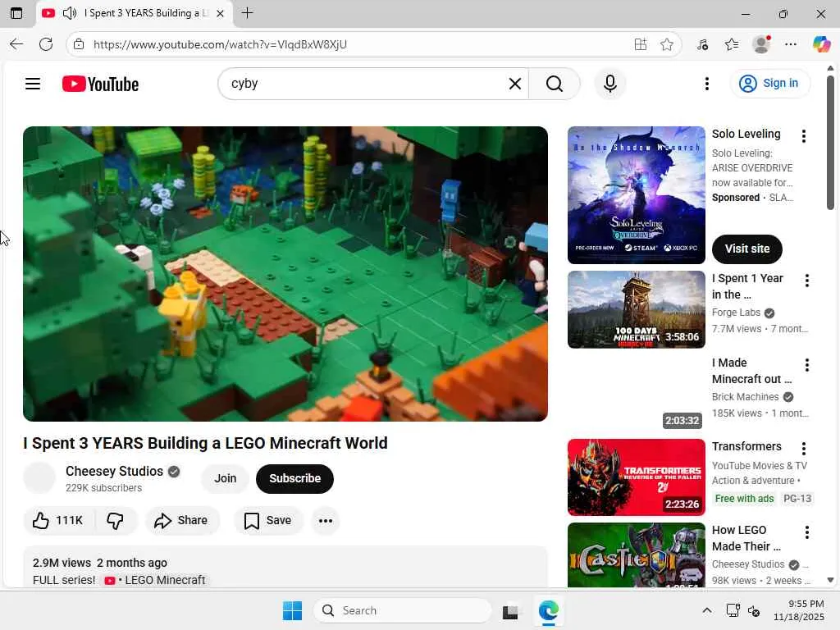Join Cheesey Studios channel membership

click(225, 478)
